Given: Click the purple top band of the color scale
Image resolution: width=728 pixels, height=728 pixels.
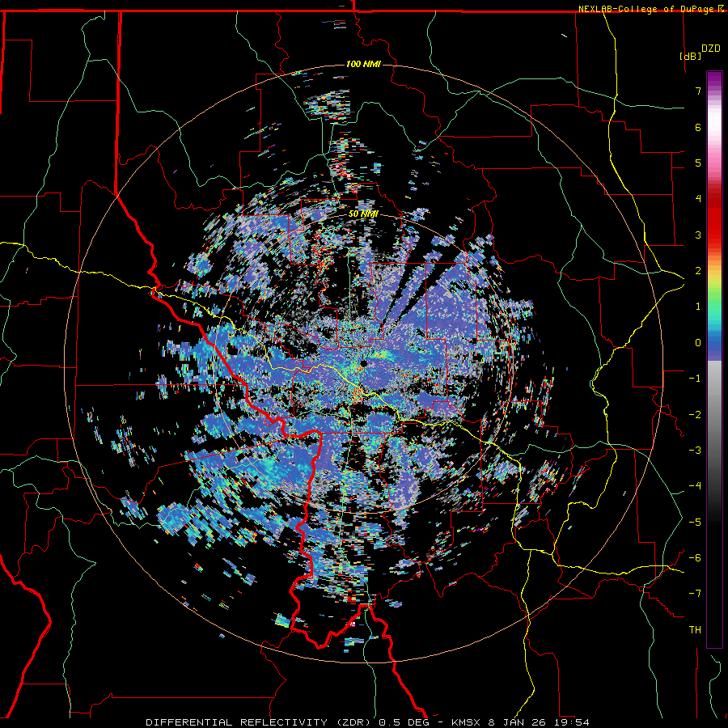Looking at the screenshot, I should click(x=714, y=80).
